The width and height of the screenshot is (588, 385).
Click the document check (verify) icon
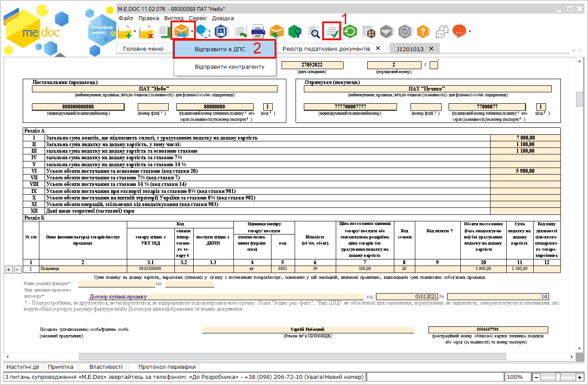point(331,31)
